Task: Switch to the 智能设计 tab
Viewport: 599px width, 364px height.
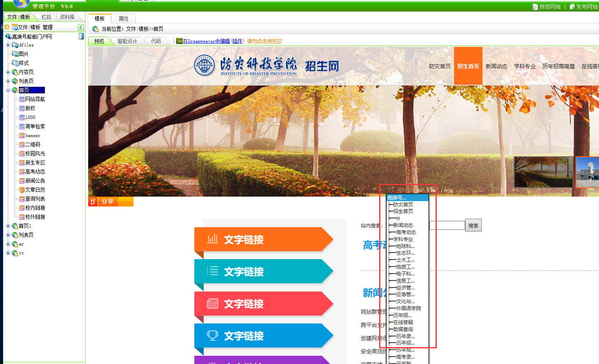Action: pyautogui.click(x=127, y=41)
